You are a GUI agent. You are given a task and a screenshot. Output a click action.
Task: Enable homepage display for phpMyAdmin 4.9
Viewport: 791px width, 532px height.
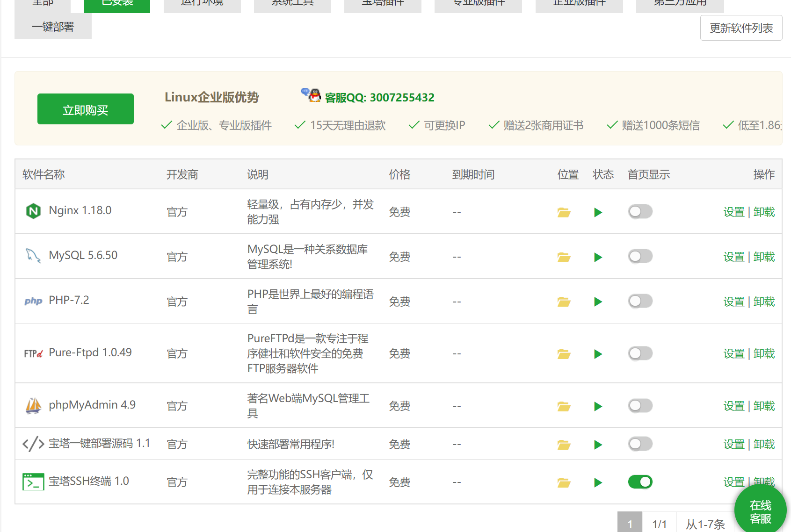[x=640, y=406]
